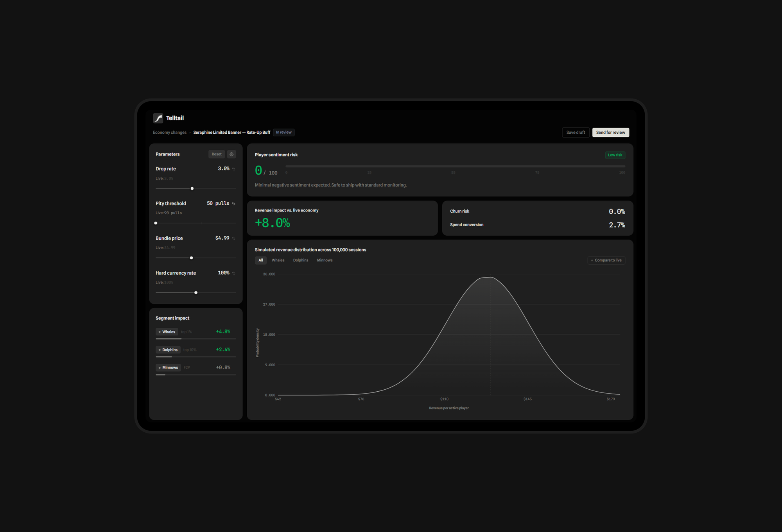Image resolution: width=782 pixels, height=532 pixels.
Task: Click the Churn risk 0.0% value
Action: tap(617, 211)
